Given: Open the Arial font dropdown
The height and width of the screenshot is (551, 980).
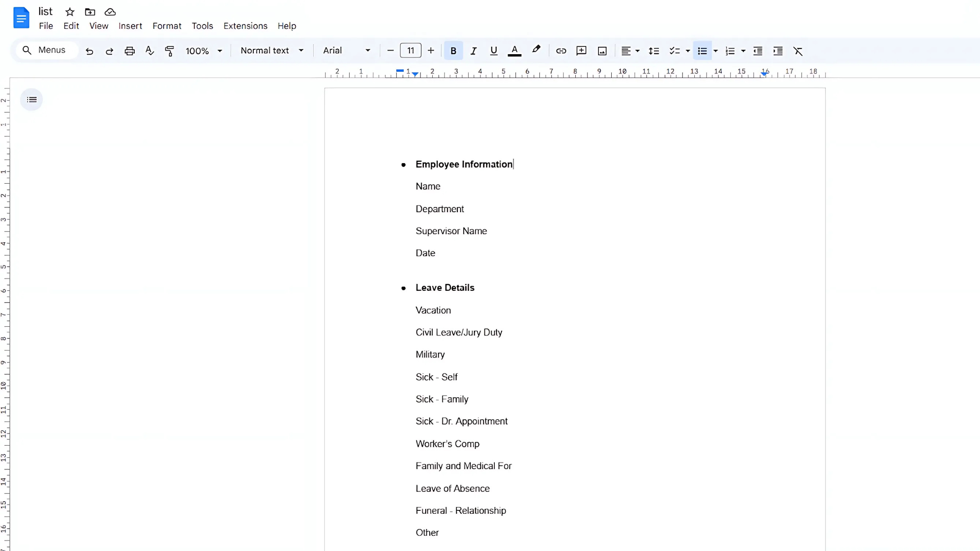Looking at the screenshot, I should (x=346, y=51).
